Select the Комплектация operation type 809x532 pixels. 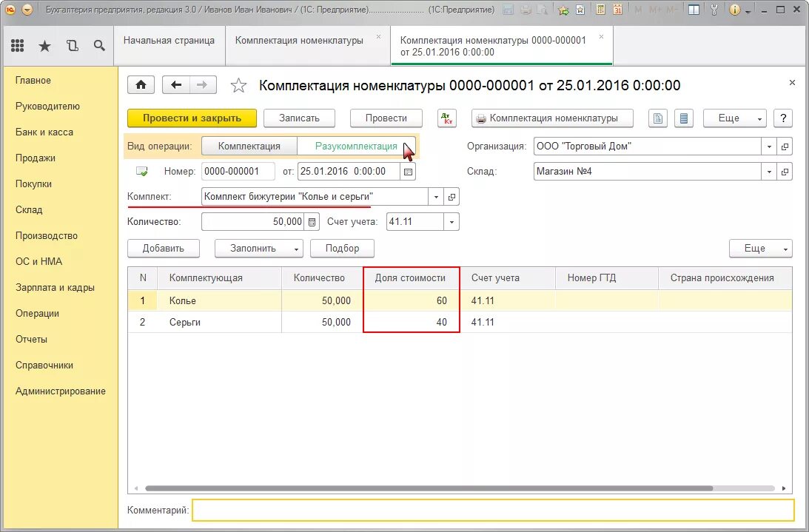(249, 146)
